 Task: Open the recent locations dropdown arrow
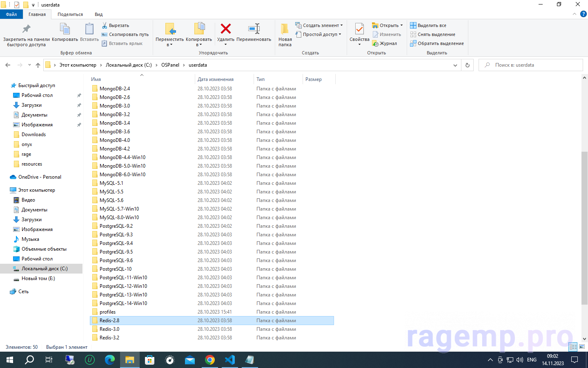point(29,65)
